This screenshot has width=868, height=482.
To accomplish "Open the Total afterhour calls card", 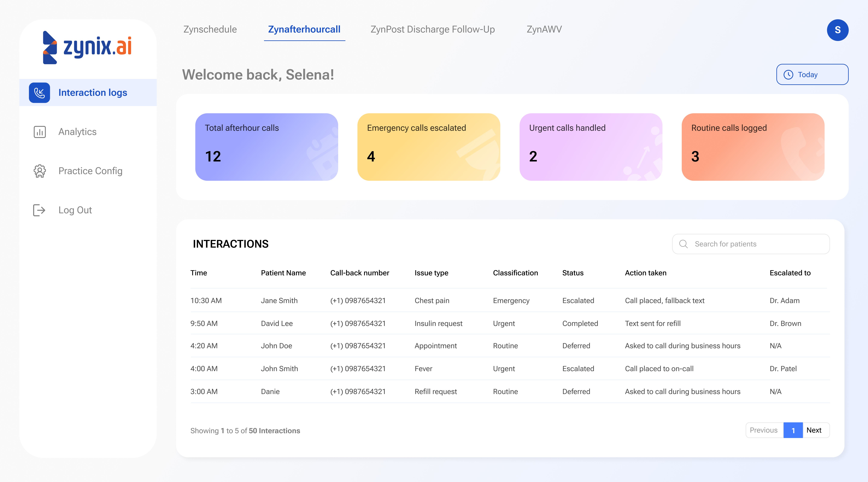I will pos(267,147).
